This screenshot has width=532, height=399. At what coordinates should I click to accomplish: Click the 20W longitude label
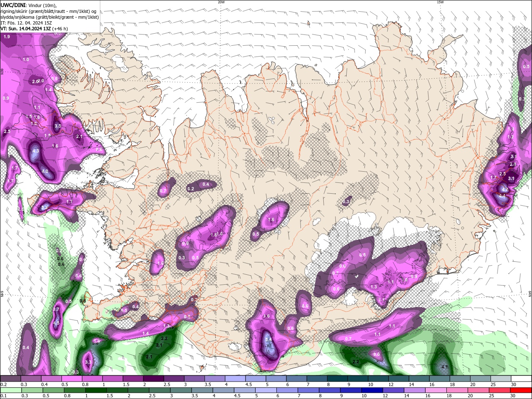(221, 2)
